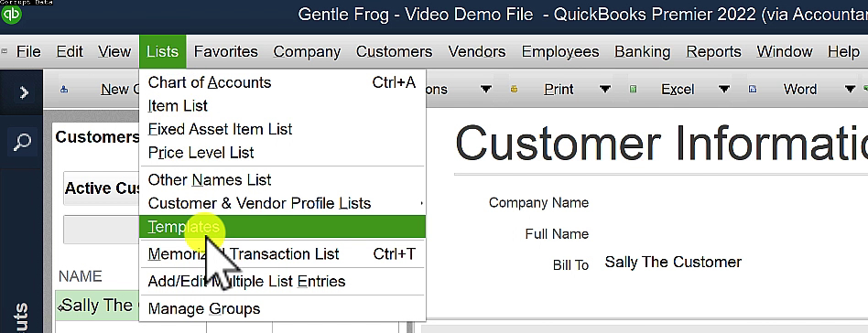Open the Banking menu

[x=642, y=51]
